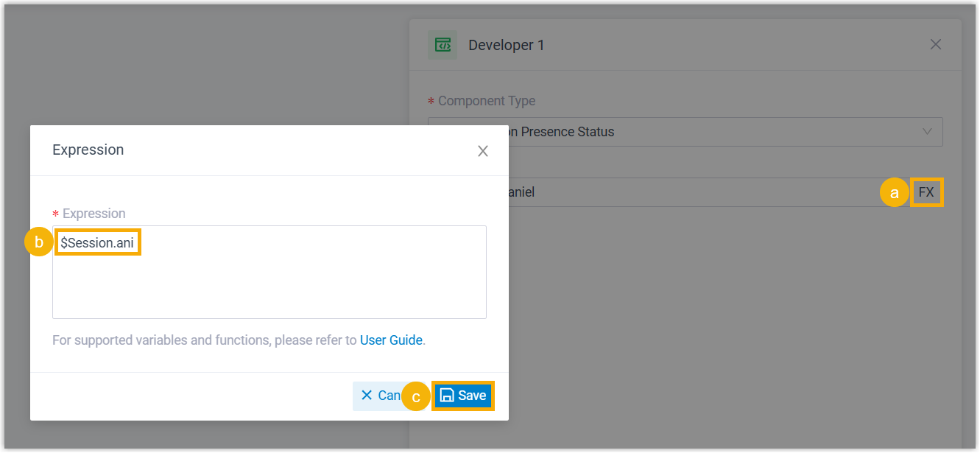Click the X to close the Expression dialog
This screenshot has width=980, height=453.
coord(483,150)
